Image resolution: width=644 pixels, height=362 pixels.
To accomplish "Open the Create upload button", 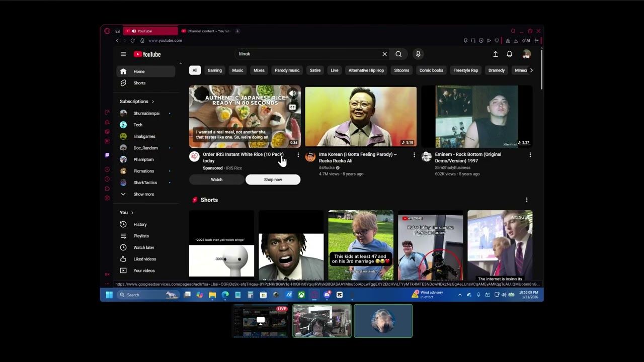I will tap(496, 54).
